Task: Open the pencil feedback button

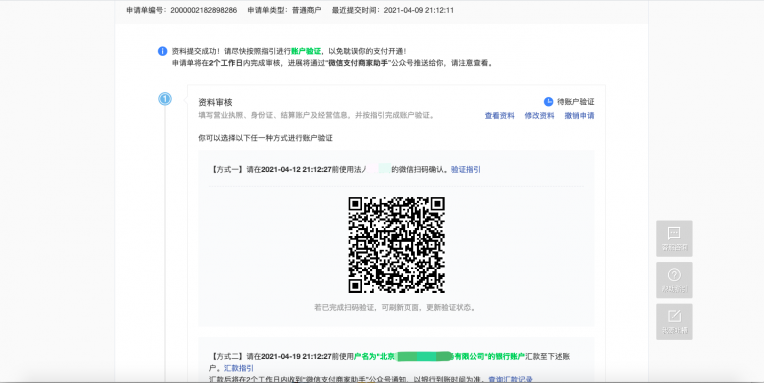Action: [x=674, y=322]
